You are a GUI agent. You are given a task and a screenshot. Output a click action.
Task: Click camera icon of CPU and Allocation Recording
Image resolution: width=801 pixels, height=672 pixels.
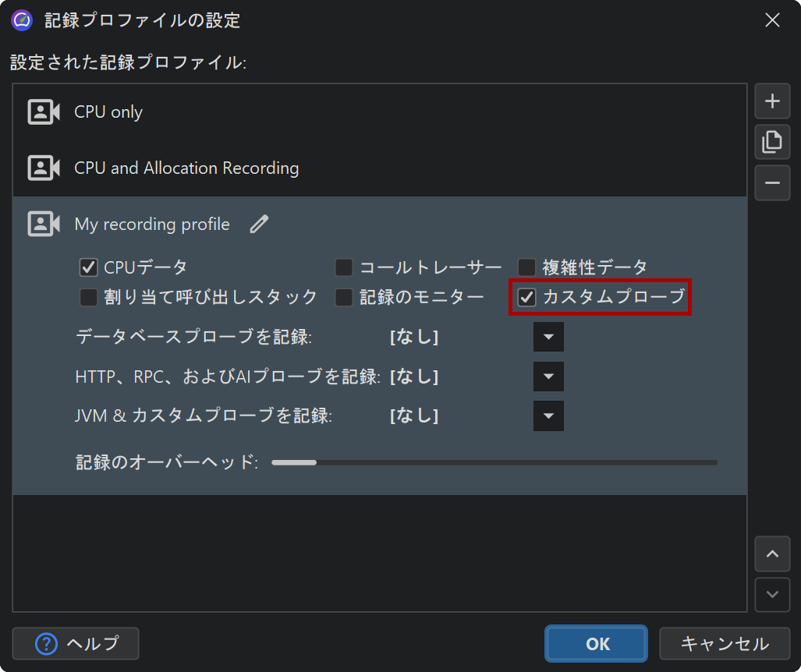44,168
